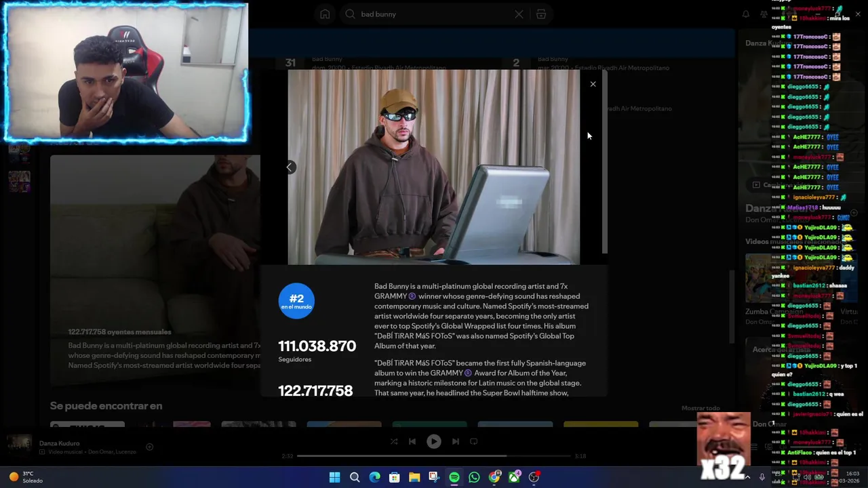Open Google Chrome from the taskbar
This screenshot has height=488, width=868.
(x=494, y=477)
